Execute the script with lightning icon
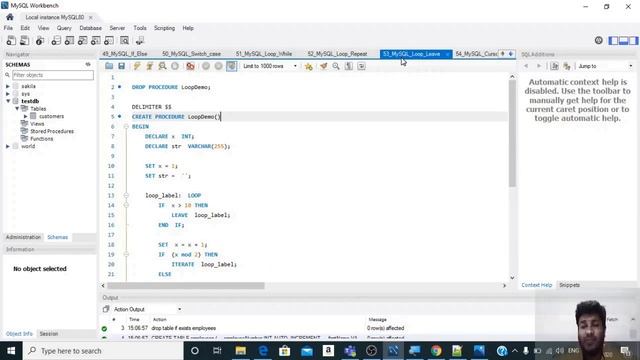The height and width of the screenshot is (360, 640). pos(137,66)
